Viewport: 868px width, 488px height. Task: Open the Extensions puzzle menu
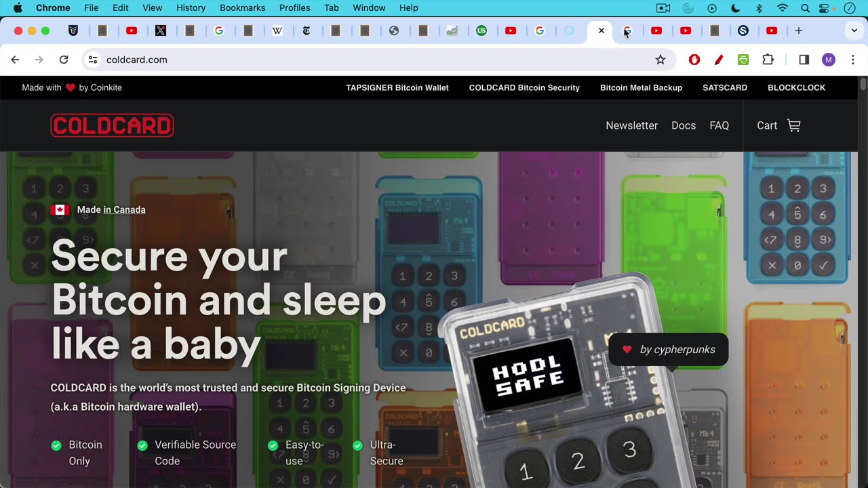(768, 60)
